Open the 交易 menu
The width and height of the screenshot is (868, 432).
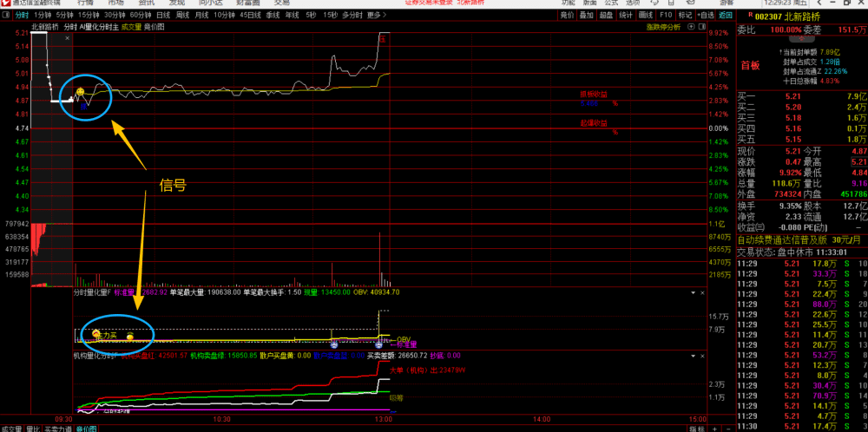[282, 3]
